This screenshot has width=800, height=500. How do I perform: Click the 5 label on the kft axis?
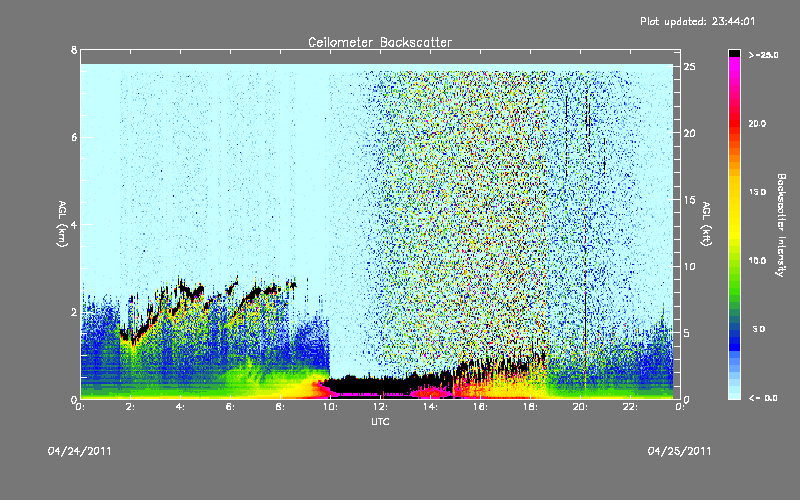[687, 333]
